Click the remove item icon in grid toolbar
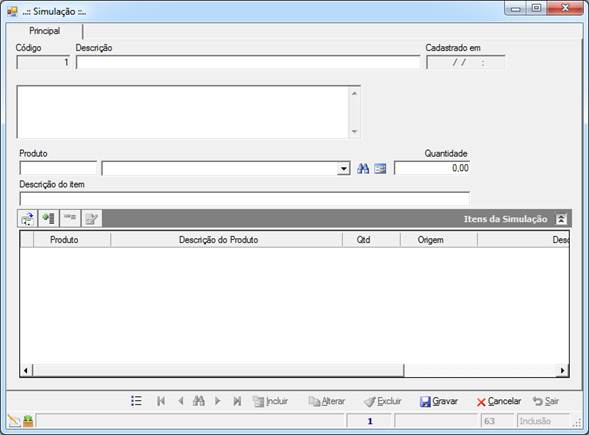 point(70,219)
